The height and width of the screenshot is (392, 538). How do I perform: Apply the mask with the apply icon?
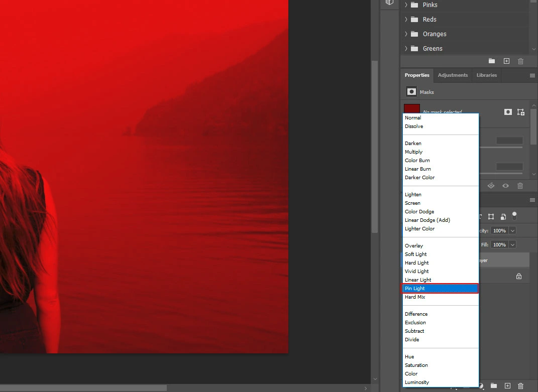[x=491, y=186]
